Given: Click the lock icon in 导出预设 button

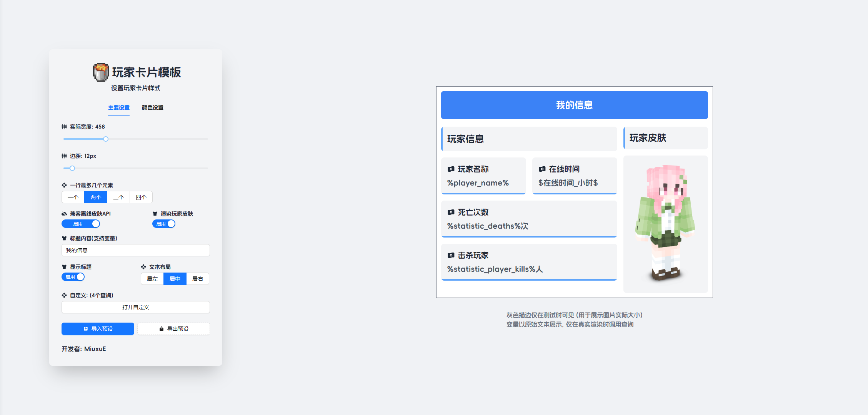Looking at the screenshot, I should [x=162, y=329].
